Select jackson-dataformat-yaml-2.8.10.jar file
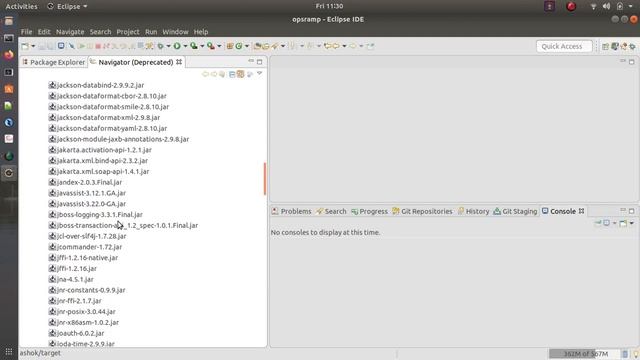Image resolution: width=640 pixels, height=360 pixels. click(108, 128)
